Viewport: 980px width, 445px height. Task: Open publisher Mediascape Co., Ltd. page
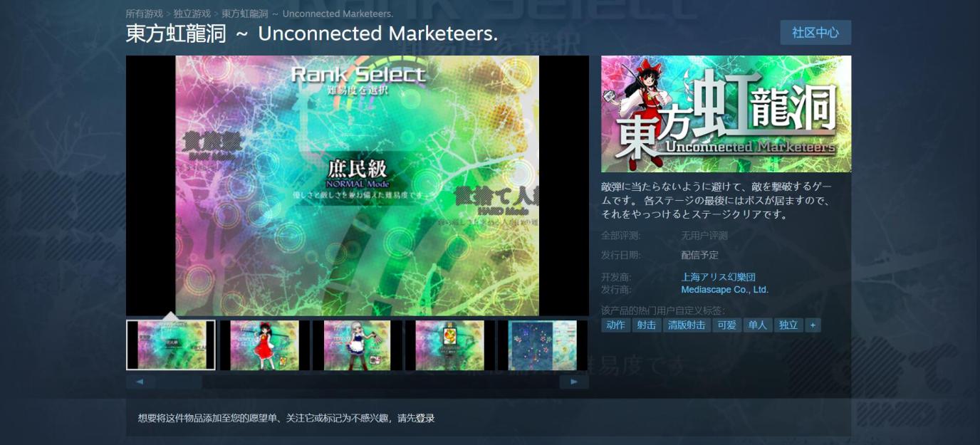[x=724, y=290]
